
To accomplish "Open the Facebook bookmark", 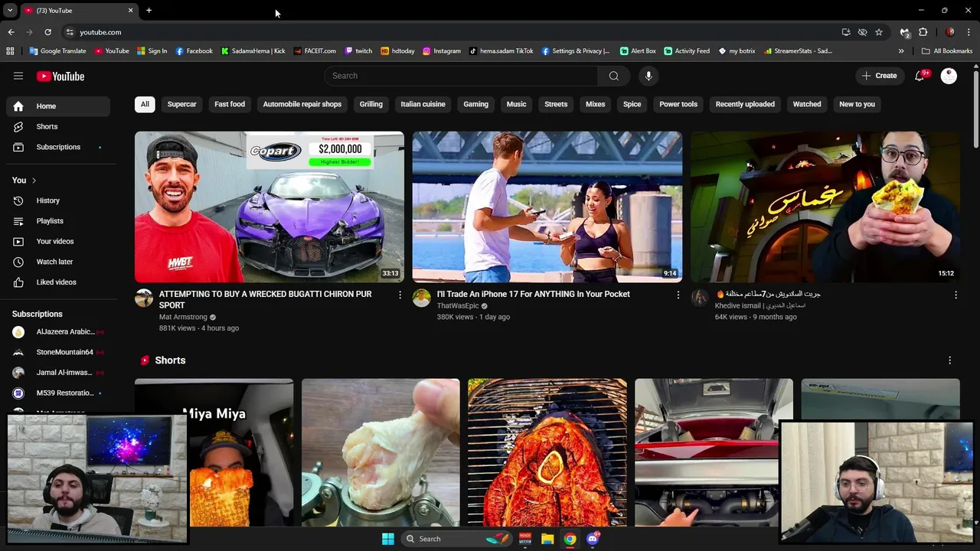I will [194, 51].
